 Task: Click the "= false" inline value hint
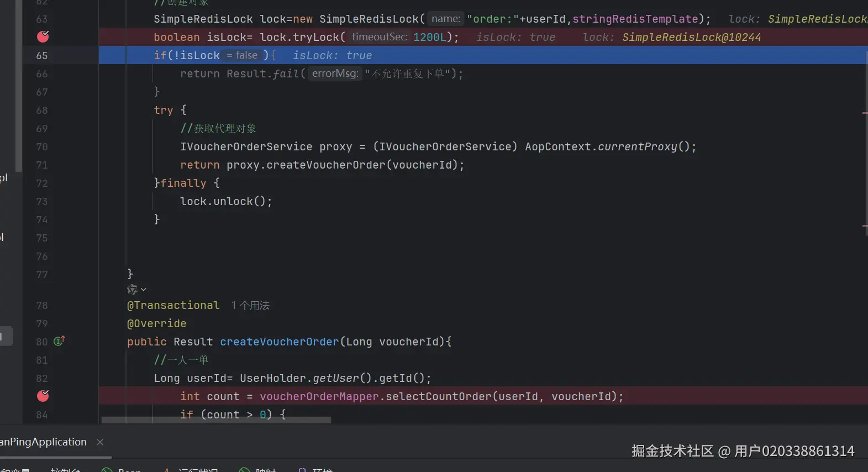pyautogui.click(x=242, y=55)
